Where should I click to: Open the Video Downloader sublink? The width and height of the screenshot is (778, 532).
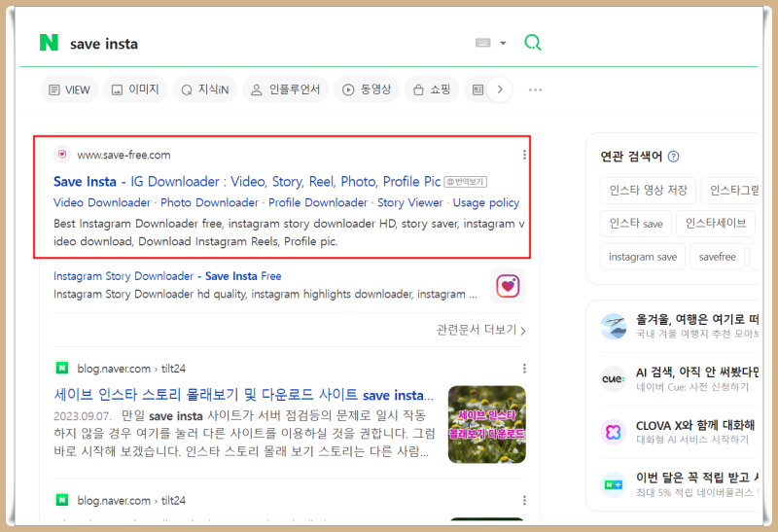[102, 202]
